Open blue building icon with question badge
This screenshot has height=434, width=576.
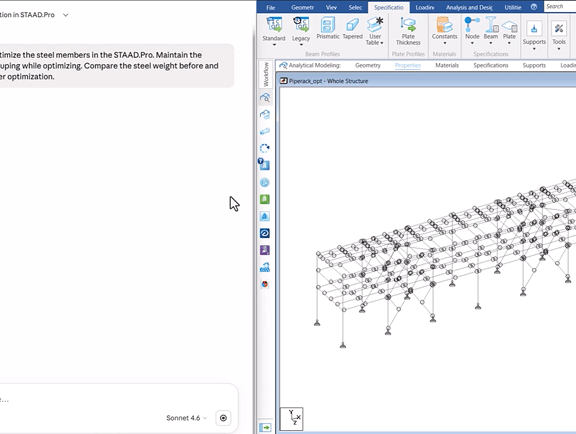point(264,164)
